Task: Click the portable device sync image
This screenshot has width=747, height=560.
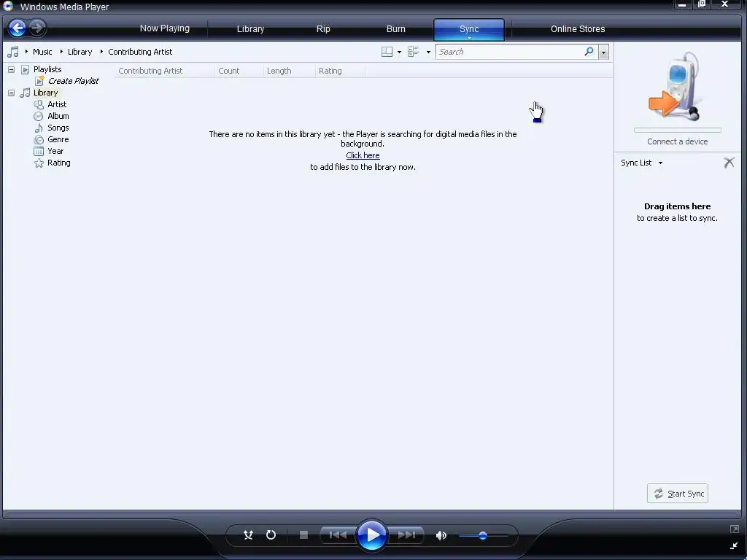Action: click(676, 86)
